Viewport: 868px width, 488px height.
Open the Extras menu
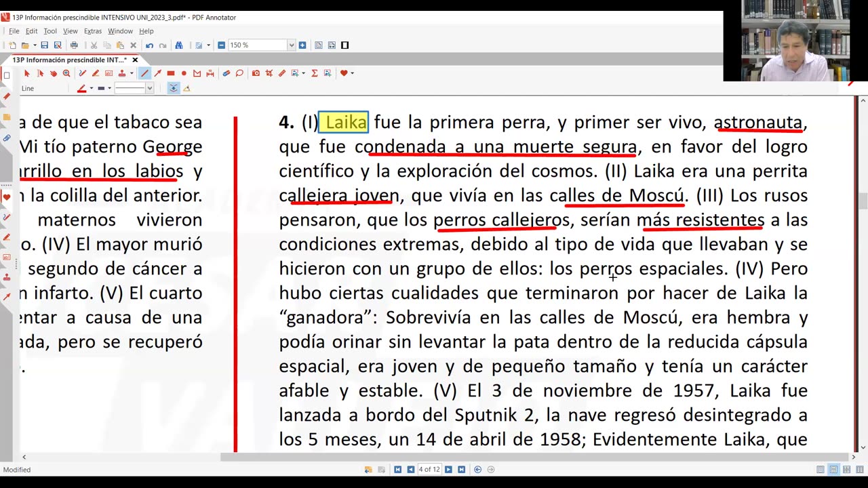(93, 31)
